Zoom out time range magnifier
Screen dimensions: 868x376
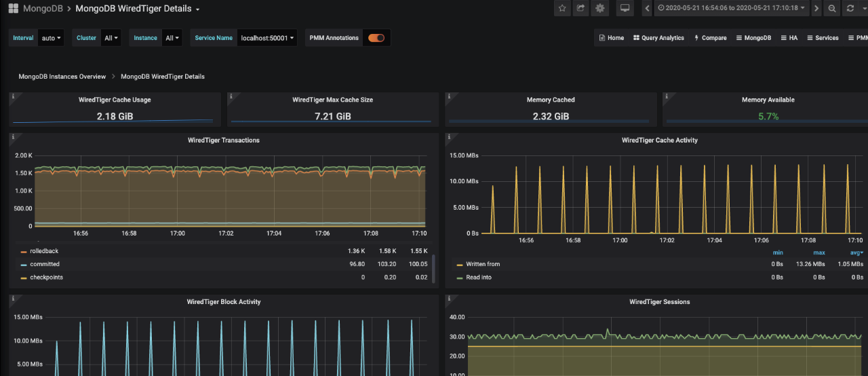832,9
